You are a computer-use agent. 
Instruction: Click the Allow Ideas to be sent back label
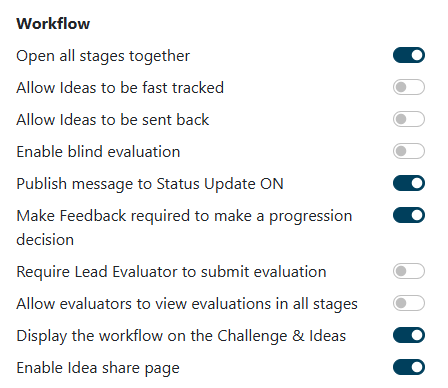113,120
